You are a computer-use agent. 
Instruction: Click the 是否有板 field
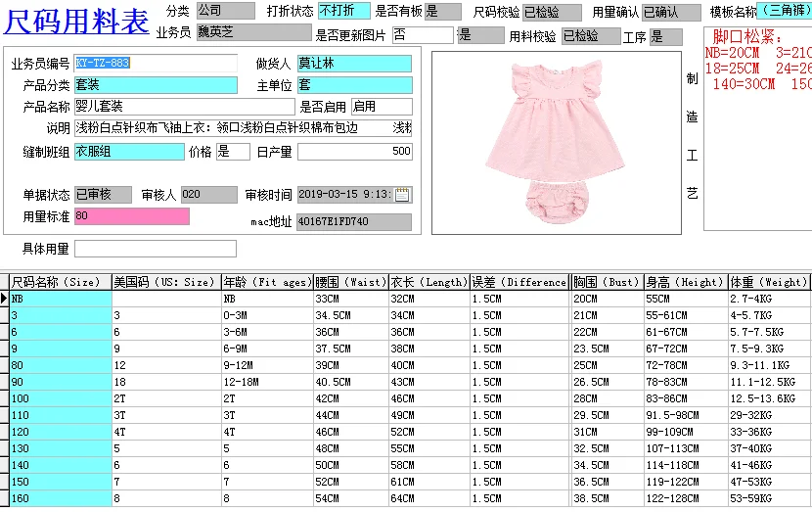[443, 12]
